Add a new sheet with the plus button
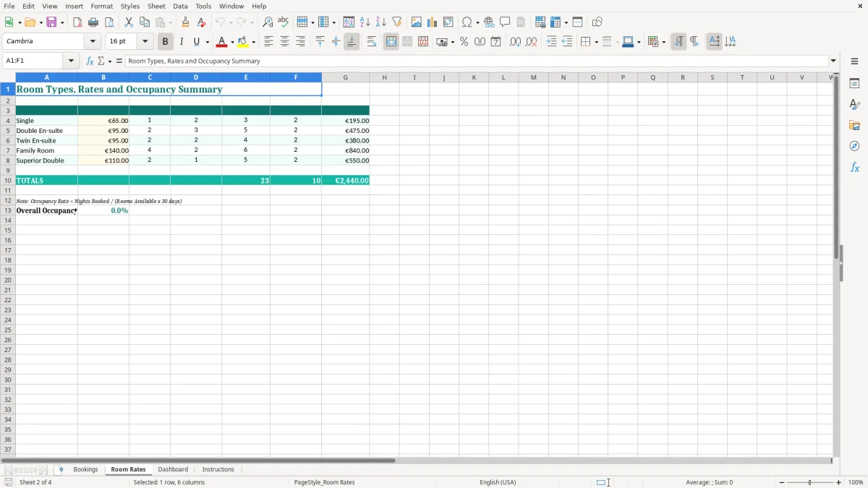This screenshot has width=868, height=488. click(61, 470)
